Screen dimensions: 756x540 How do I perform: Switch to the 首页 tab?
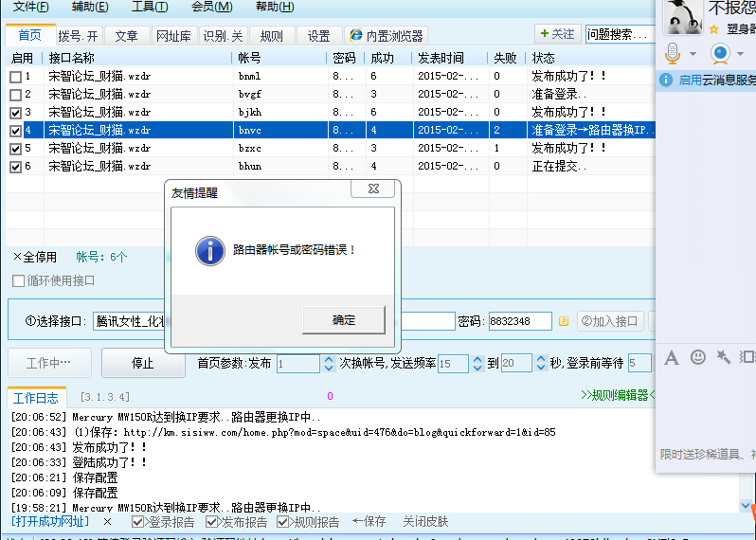pos(30,35)
